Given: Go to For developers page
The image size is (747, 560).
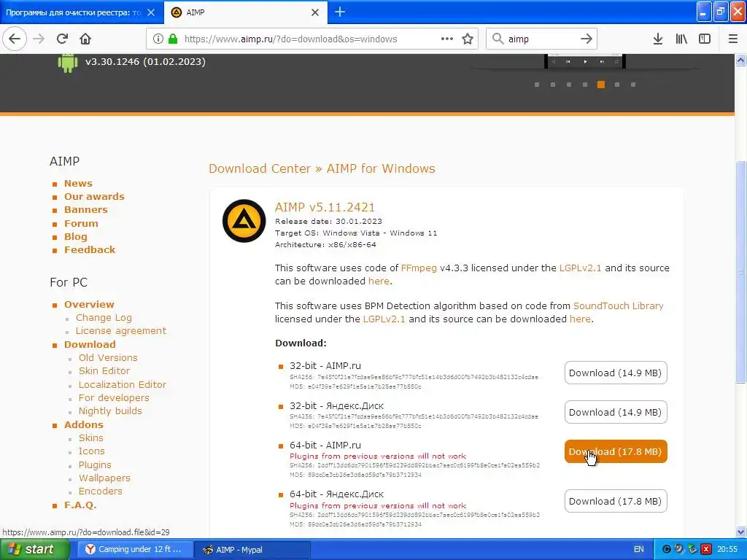Looking at the screenshot, I should pyautogui.click(x=113, y=398).
